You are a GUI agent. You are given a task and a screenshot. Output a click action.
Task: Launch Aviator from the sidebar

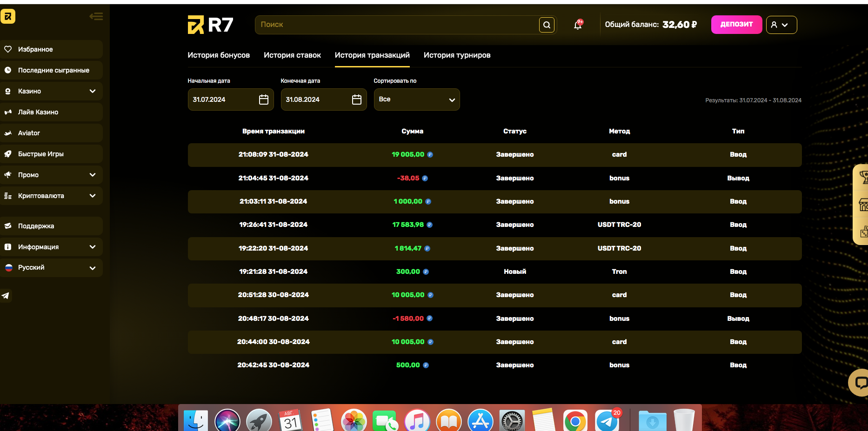click(x=51, y=133)
